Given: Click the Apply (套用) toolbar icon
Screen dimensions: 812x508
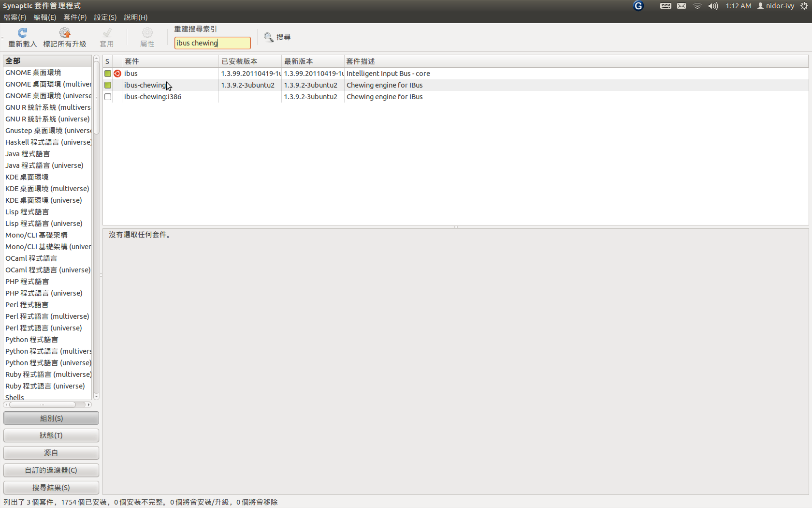Looking at the screenshot, I should (107, 32).
